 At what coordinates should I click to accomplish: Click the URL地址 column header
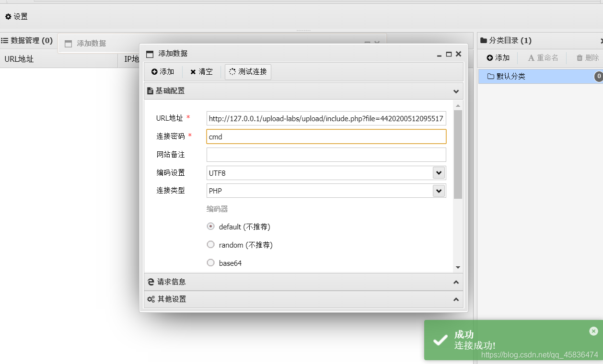pos(58,59)
